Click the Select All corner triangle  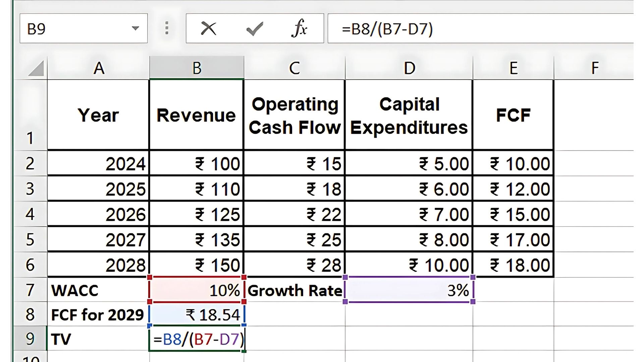36,68
